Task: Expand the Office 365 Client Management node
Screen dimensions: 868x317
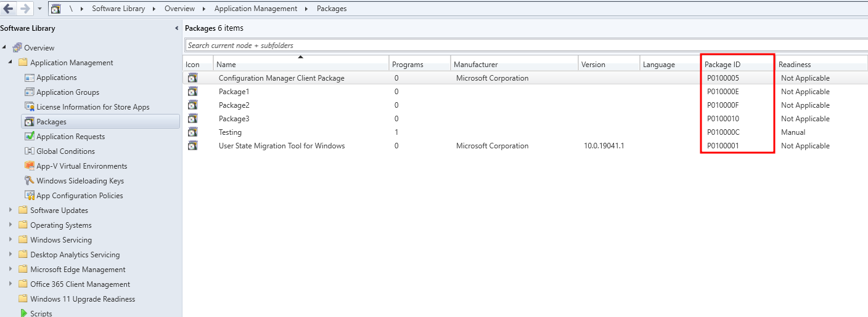Action: [10, 284]
